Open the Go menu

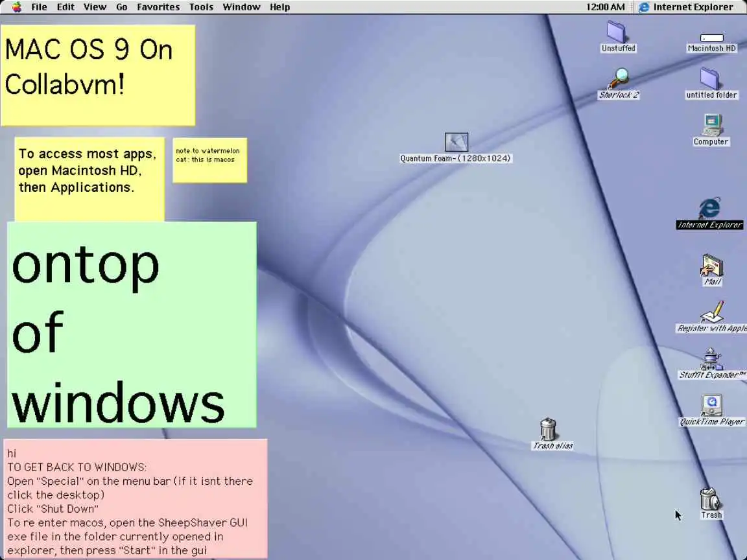121,7
